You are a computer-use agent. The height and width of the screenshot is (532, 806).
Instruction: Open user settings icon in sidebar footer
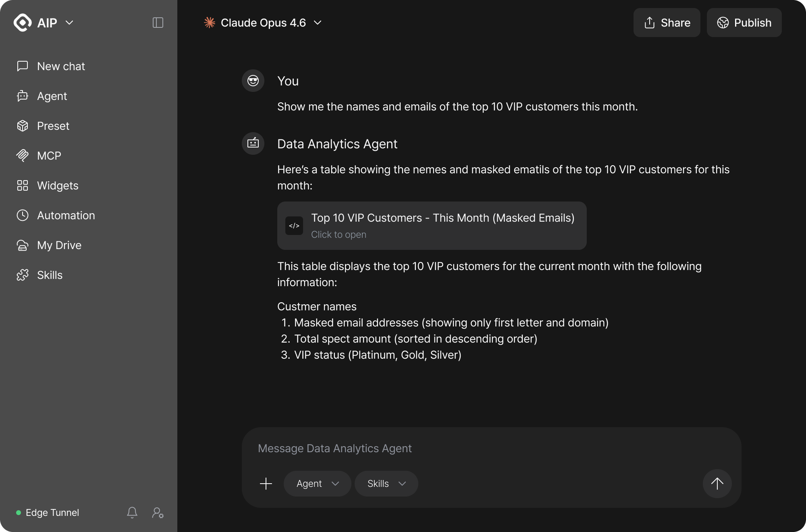click(158, 513)
